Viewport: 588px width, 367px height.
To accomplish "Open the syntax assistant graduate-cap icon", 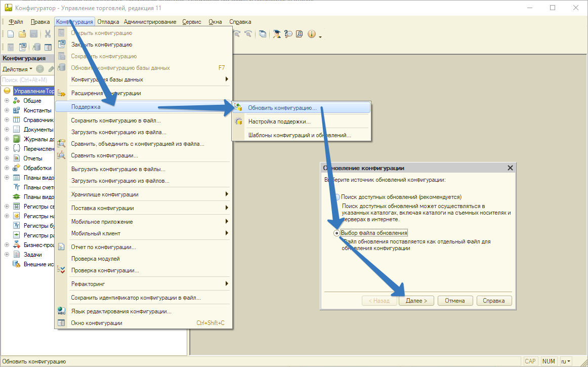I will 277,34.
